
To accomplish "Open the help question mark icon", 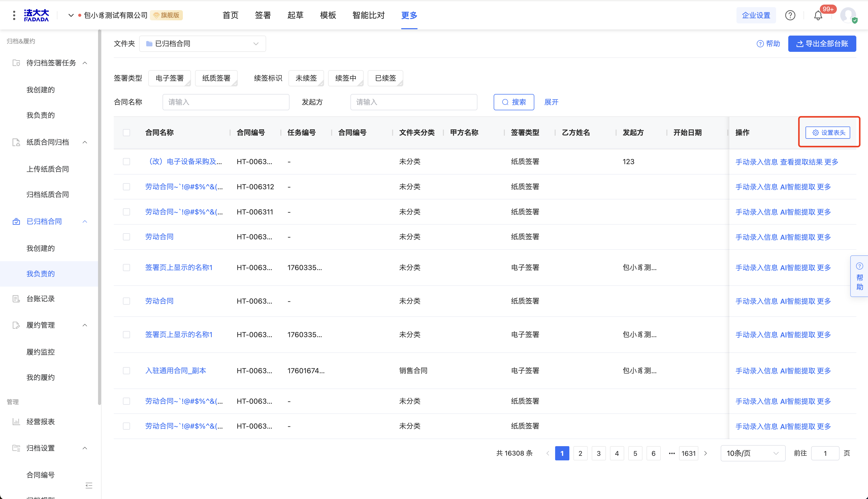I will (x=790, y=15).
